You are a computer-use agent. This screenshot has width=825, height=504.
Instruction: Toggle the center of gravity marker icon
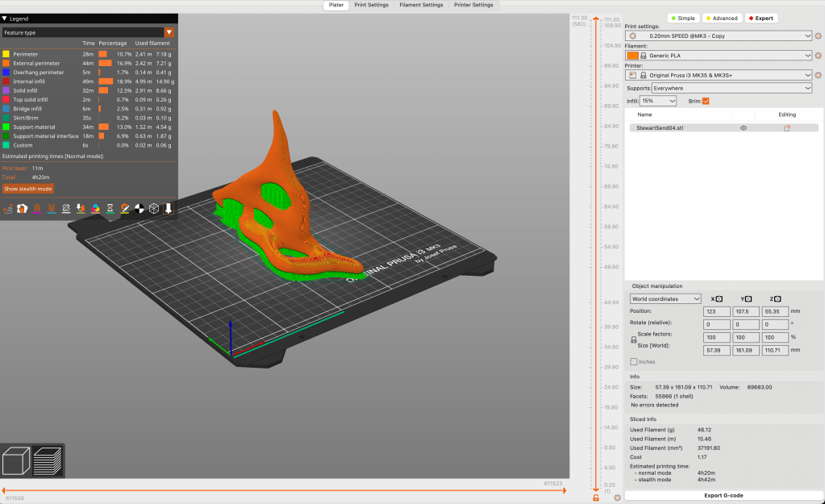140,208
